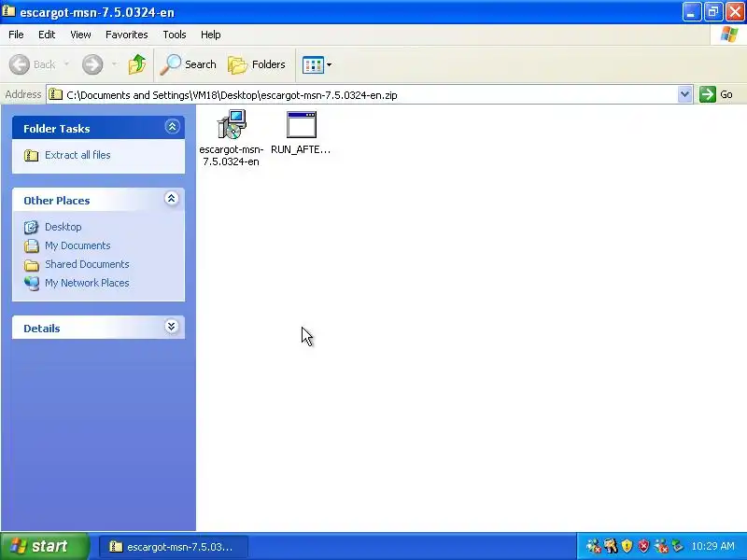Viewport: 747px width, 560px height.
Task: Open Shared Documents link
Action: (x=87, y=264)
